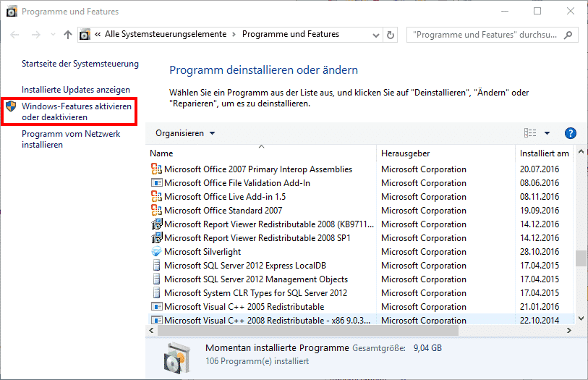Open recent locations dropdown arrow
This screenshot has height=380, width=588.
(x=53, y=35)
